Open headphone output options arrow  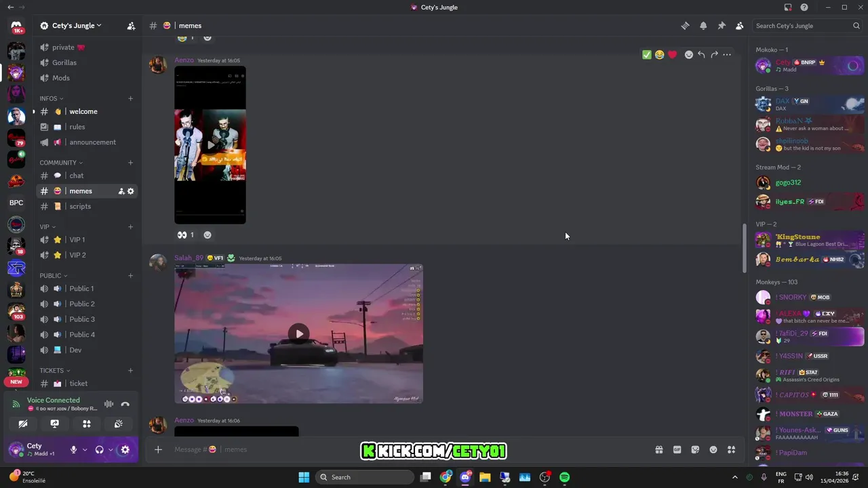click(111, 449)
